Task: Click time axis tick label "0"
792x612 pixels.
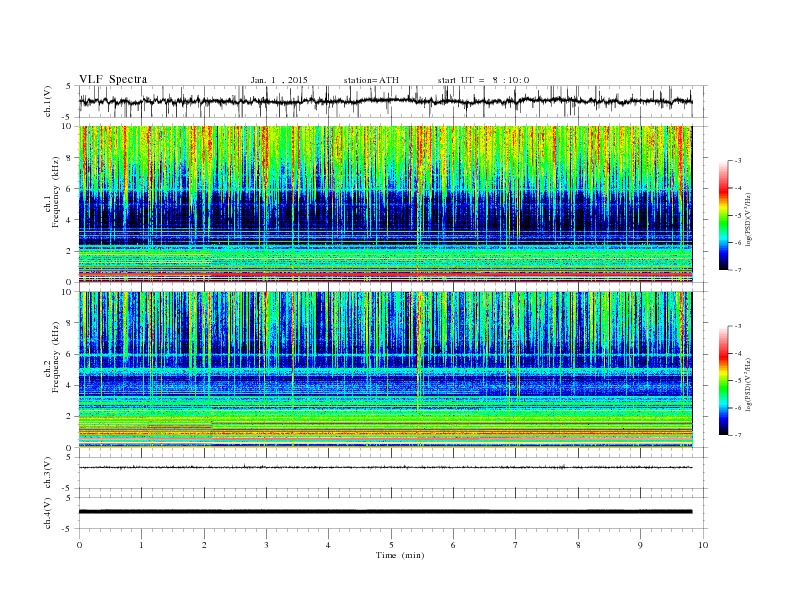Action: click(79, 545)
